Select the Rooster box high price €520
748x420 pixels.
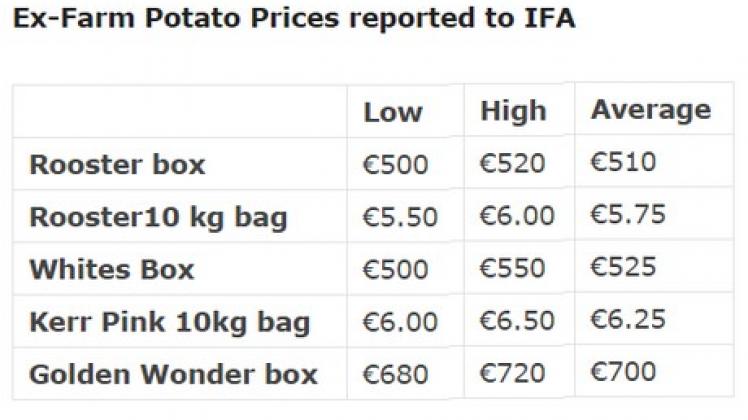point(512,163)
